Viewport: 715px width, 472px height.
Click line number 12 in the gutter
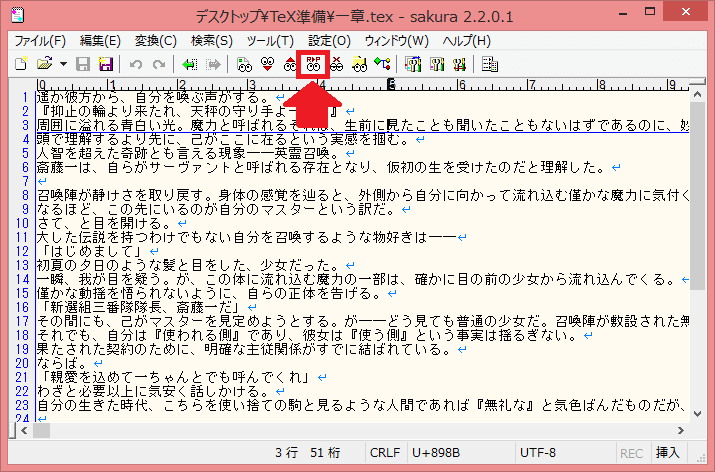coord(22,251)
